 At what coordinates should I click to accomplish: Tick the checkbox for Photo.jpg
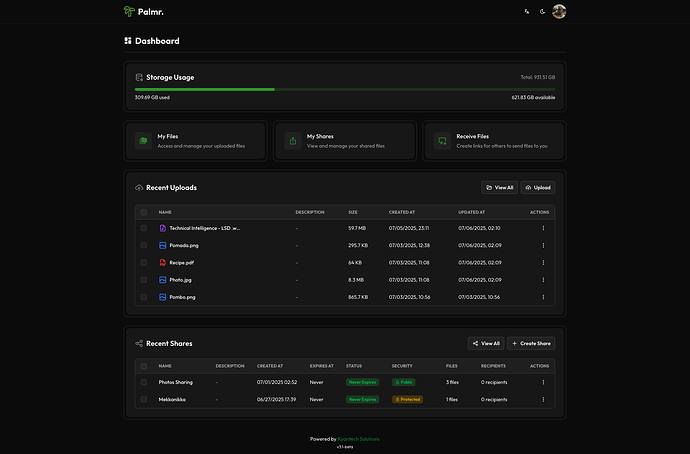(x=144, y=280)
